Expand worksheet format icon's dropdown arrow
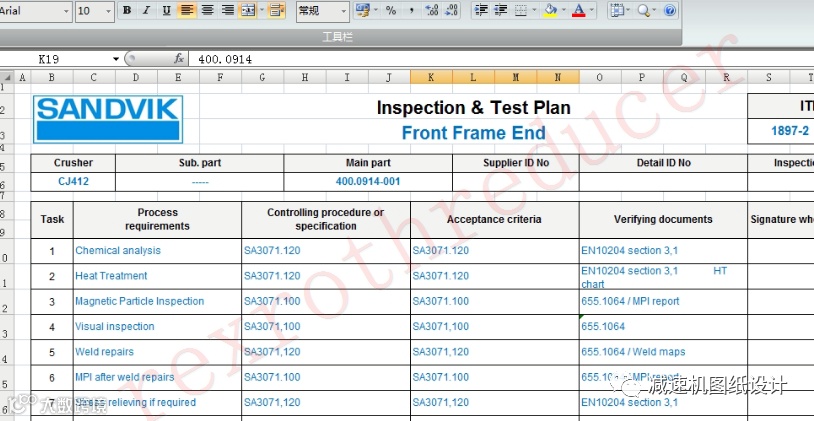814x421 pixels. (628, 10)
